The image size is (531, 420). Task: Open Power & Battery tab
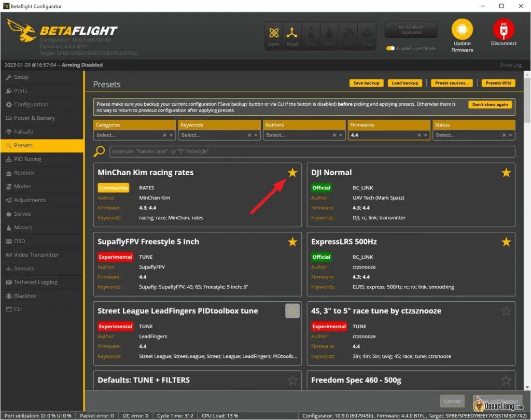(42, 118)
